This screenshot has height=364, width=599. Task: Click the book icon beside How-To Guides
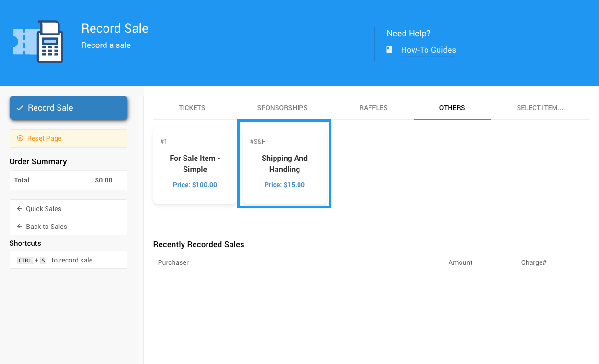tap(389, 50)
